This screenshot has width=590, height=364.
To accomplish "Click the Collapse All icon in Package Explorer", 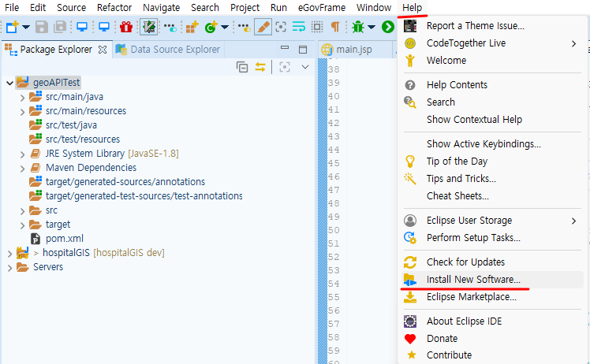I will tap(242, 67).
